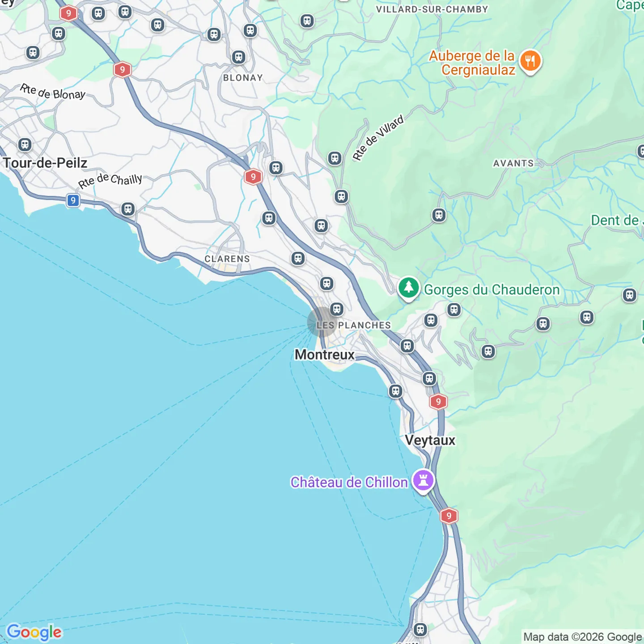Click the train station icon on Rte de Chailly
Image resolution: width=644 pixels, height=644 pixels.
tap(128, 209)
